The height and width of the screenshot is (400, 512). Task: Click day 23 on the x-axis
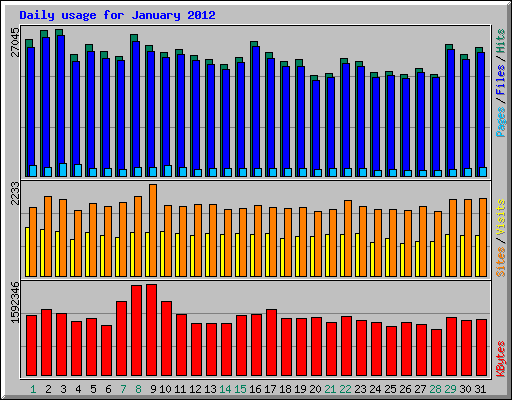click(x=360, y=389)
